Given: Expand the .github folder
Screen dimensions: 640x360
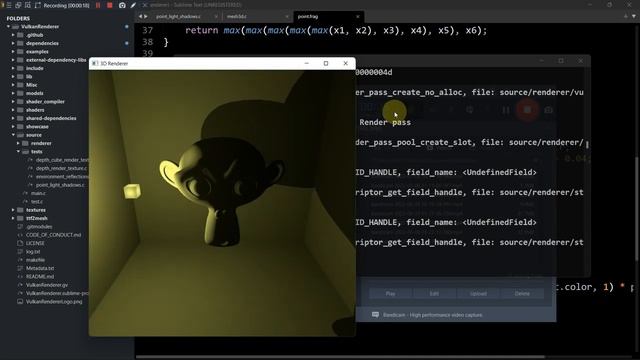Looking at the screenshot, I should click(x=13, y=35).
